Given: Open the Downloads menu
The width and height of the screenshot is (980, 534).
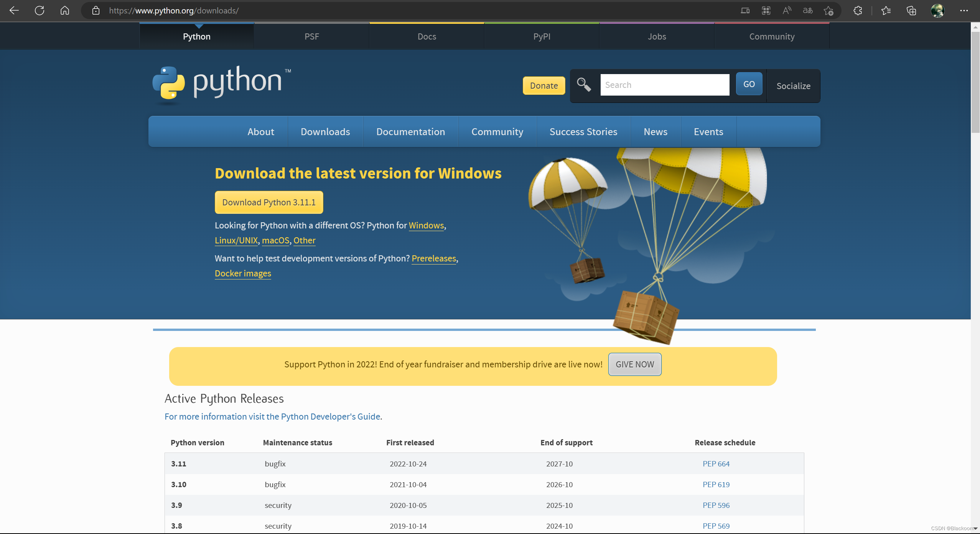Looking at the screenshot, I should (325, 132).
